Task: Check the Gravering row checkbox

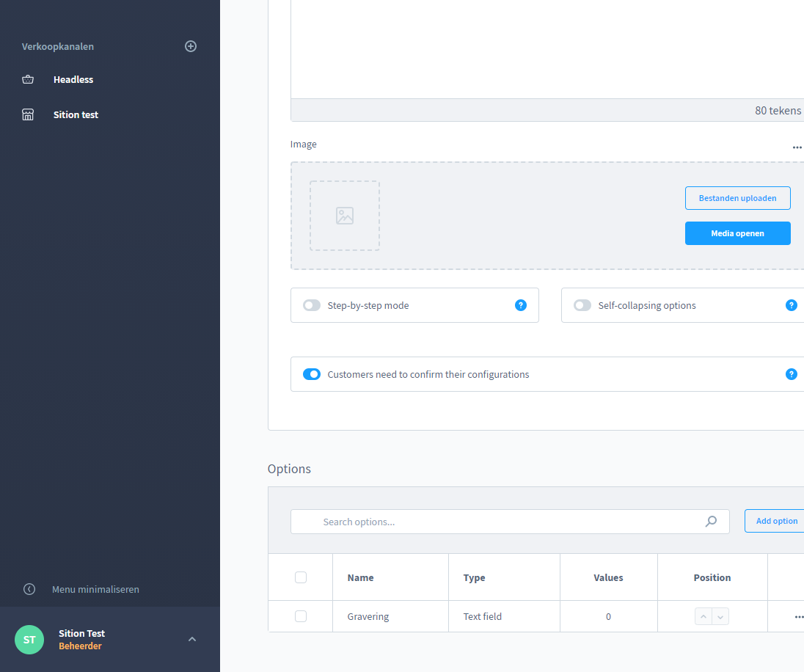Action: point(301,616)
